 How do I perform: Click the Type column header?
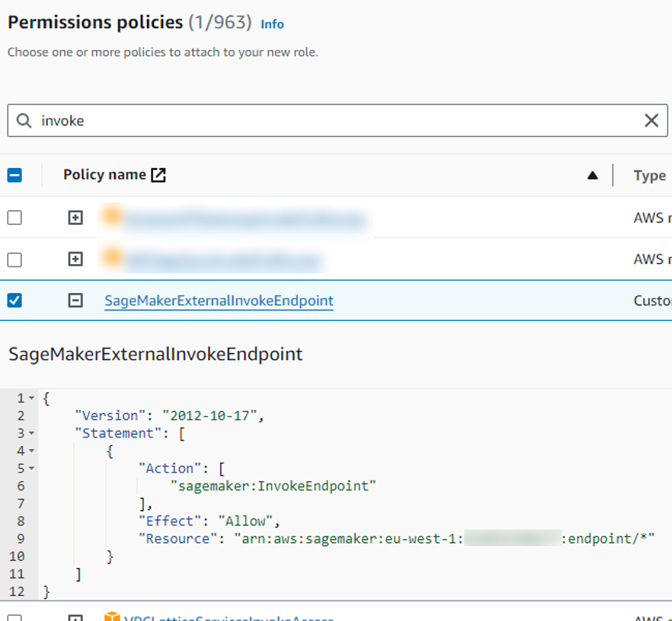click(x=649, y=175)
